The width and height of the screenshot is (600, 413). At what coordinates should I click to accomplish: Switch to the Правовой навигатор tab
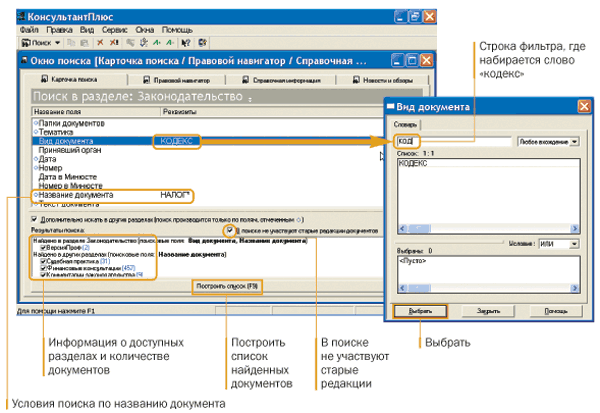coord(177,80)
